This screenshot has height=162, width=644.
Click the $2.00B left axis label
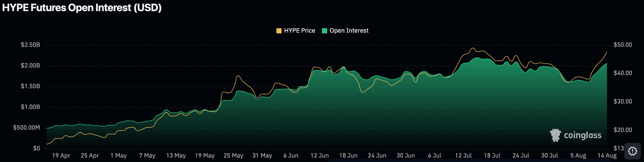pos(30,65)
